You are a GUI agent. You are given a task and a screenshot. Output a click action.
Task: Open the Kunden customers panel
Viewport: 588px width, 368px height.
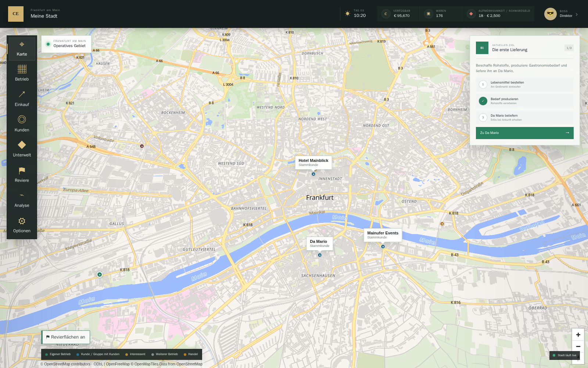coord(22,124)
